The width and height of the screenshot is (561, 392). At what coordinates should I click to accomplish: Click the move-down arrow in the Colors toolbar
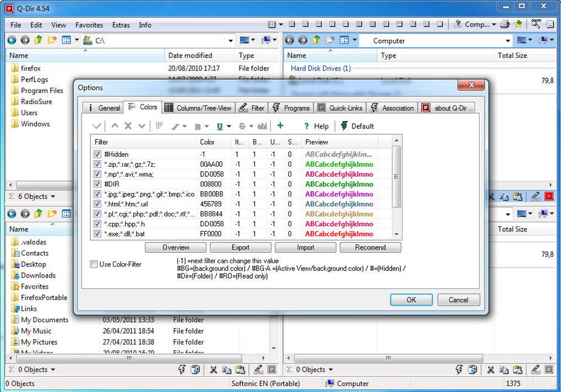(x=141, y=126)
